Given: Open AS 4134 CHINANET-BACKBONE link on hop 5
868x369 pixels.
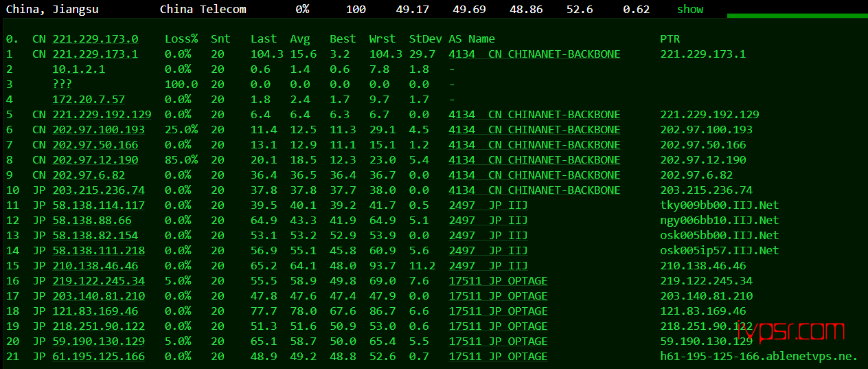Looking at the screenshot, I should coord(534,114).
